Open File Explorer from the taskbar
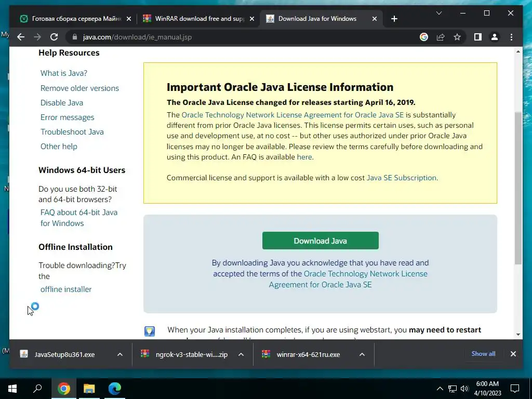The height and width of the screenshot is (399, 532). click(x=89, y=389)
